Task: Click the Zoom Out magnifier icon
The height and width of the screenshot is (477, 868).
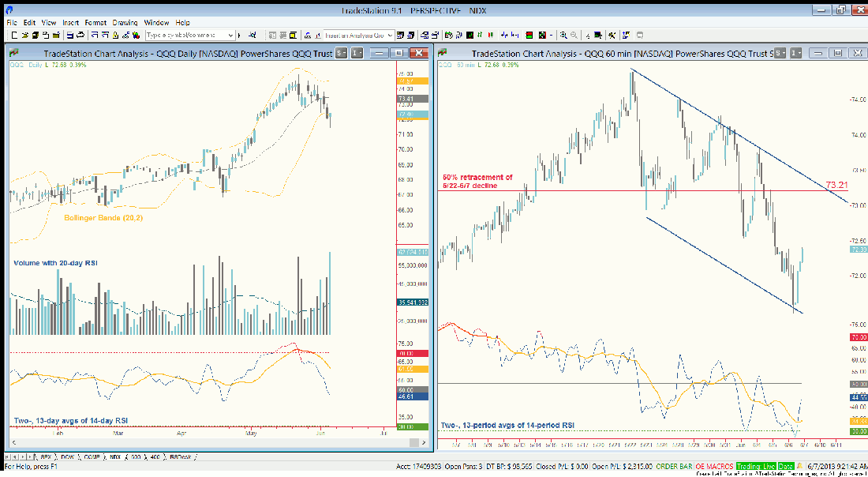Action: click(x=574, y=36)
